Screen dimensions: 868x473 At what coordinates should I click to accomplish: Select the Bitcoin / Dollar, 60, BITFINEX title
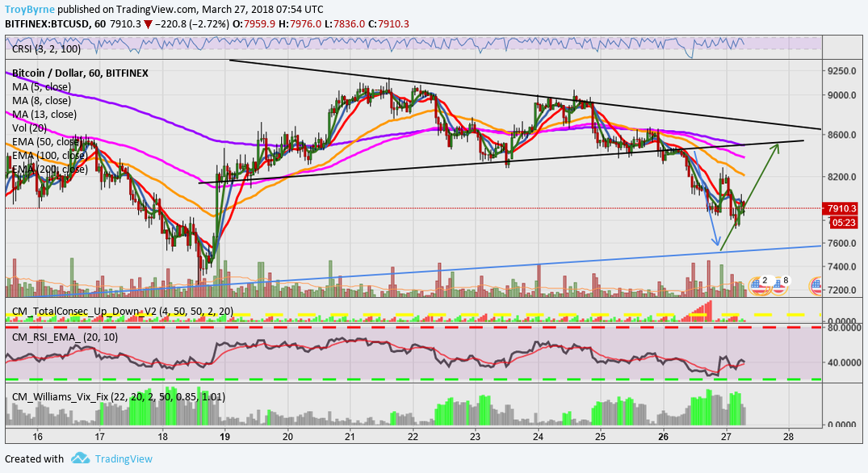80,73
